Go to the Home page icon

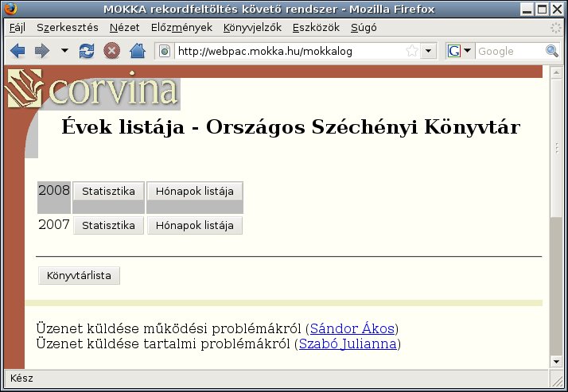pyautogui.click(x=137, y=52)
